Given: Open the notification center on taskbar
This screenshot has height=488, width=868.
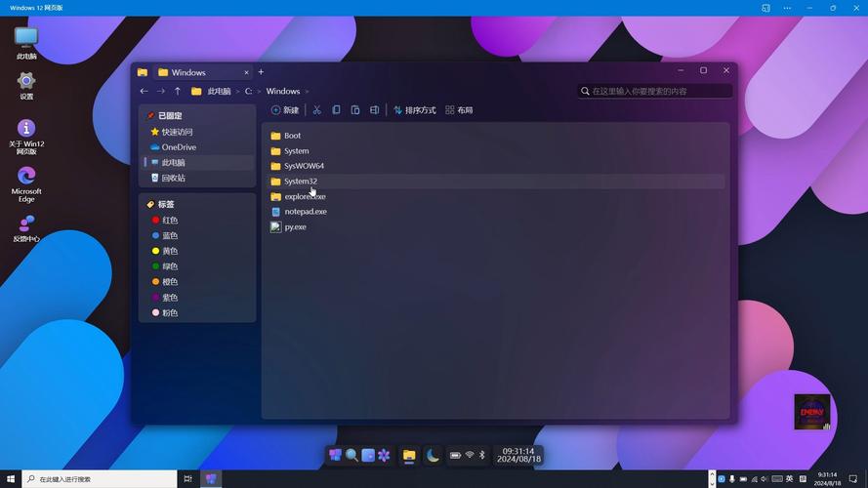Looking at the screenshot, I should (853, 478).
